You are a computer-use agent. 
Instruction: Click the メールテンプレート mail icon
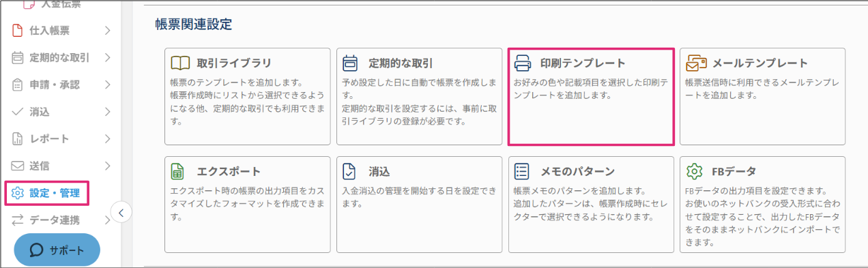point(696,63)
